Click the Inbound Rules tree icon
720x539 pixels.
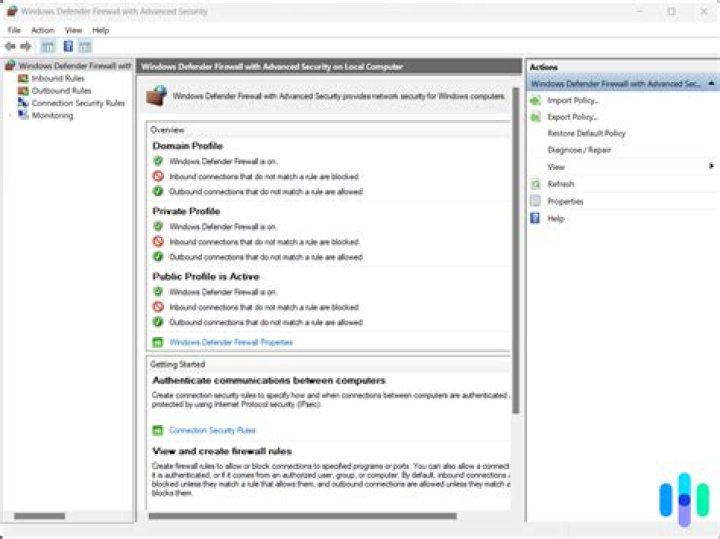23,79
